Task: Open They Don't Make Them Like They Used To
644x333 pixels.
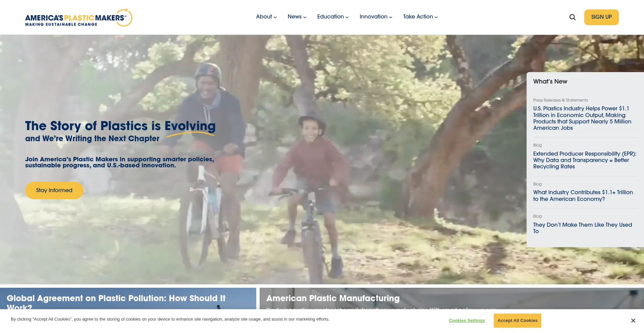Action: [x=582, y=228]
